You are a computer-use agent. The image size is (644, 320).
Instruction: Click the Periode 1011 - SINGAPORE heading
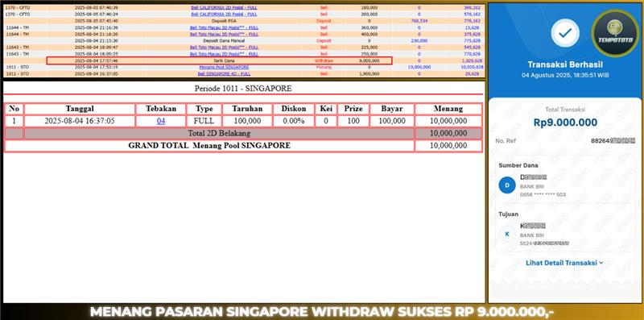[243, 89]
